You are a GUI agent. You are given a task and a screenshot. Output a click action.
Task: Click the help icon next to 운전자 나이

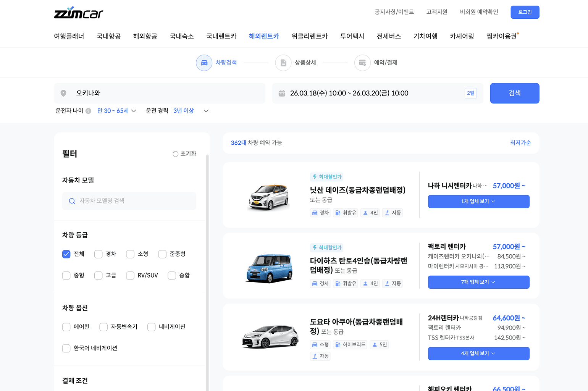click(x=88, y=111)
